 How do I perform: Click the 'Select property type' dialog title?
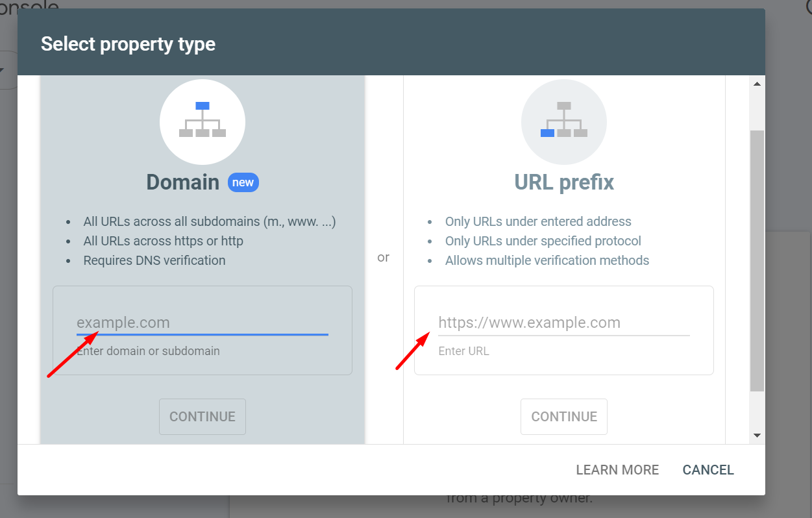click(128, 44)
